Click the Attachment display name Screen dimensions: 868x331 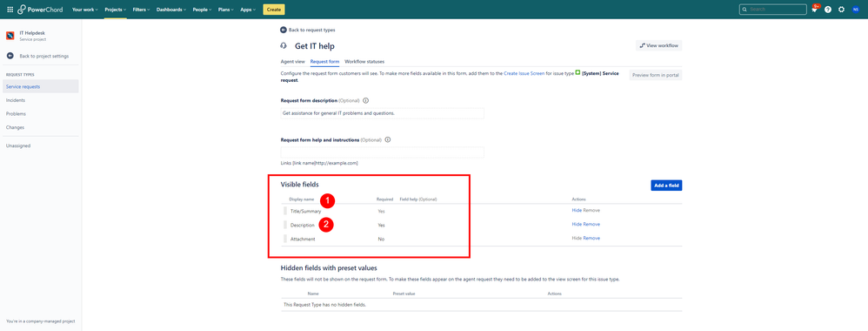tap(303, 239)
